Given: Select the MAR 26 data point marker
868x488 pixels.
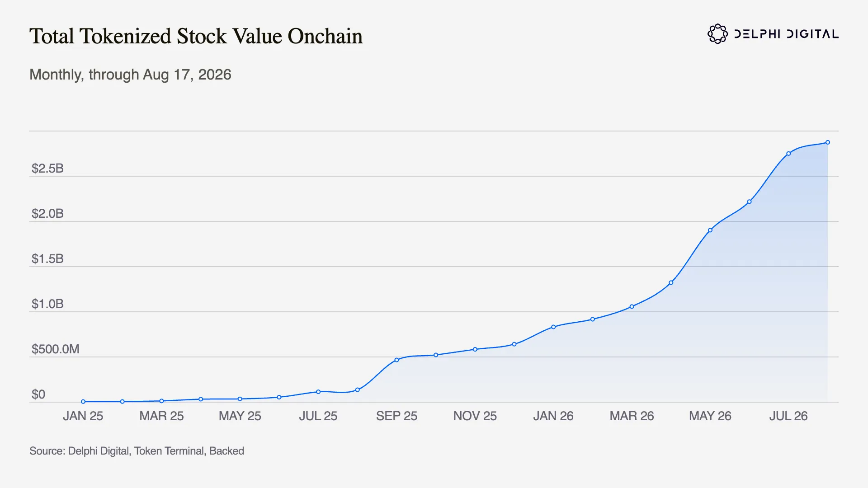Looking at the screenshot, I should 632,307.
